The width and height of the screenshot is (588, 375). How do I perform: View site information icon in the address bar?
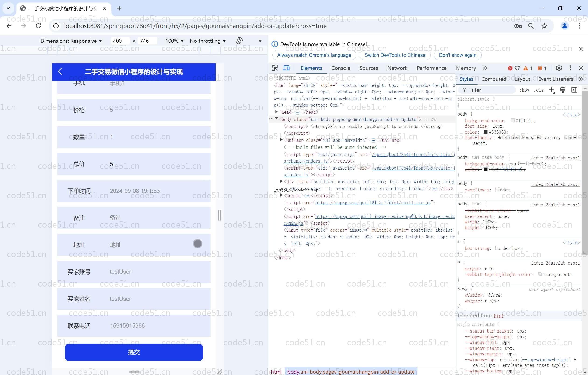pos(56,26)
